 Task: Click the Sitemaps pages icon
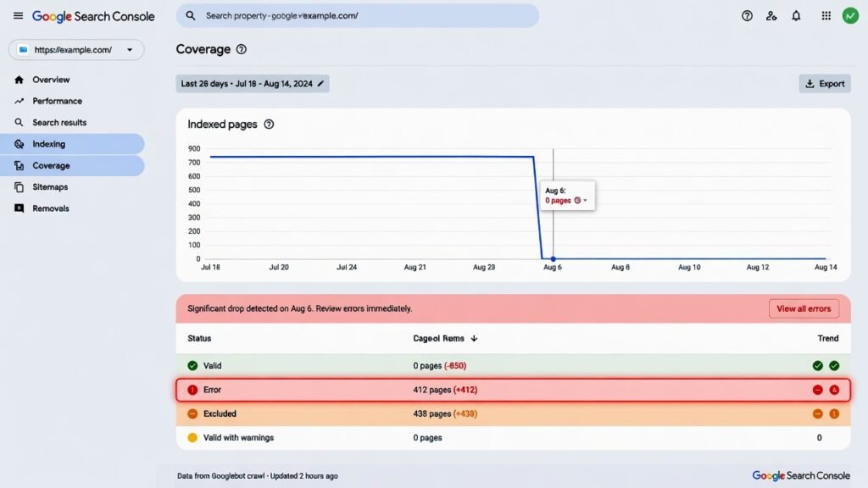point(19,187)
